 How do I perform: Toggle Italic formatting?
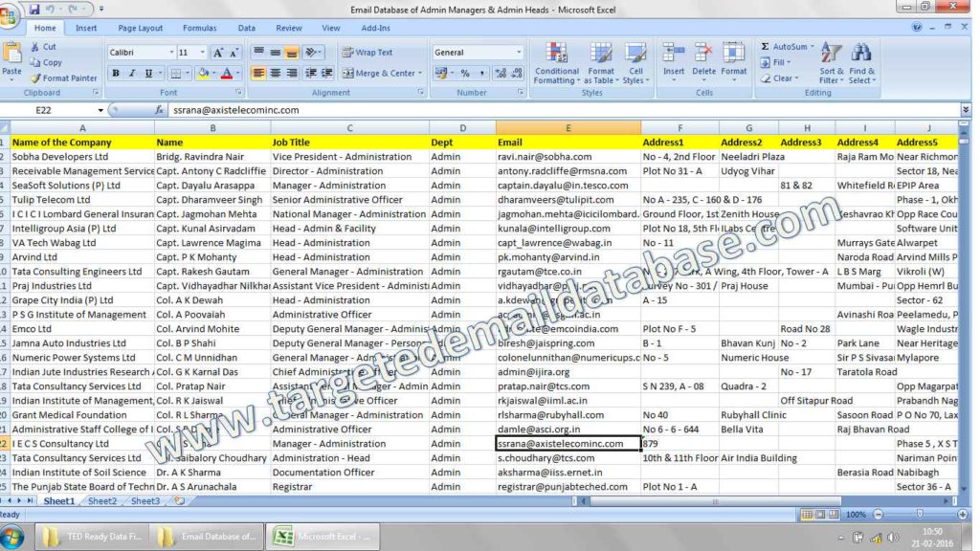[132, 73]
